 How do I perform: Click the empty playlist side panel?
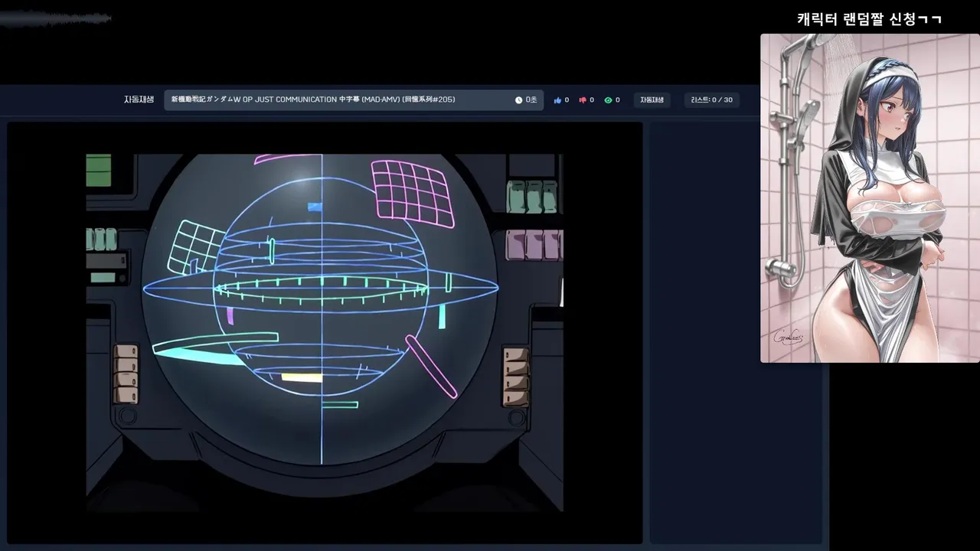tap(736, 333)
